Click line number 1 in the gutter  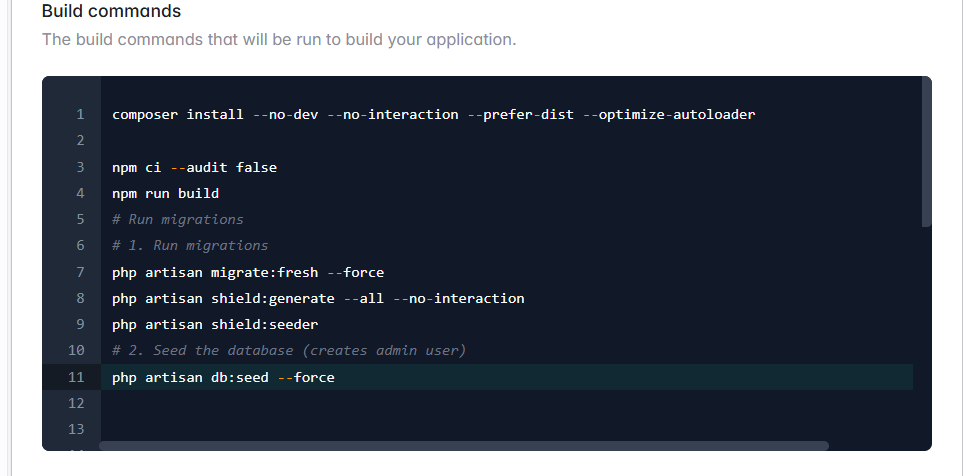coord(80,114)
